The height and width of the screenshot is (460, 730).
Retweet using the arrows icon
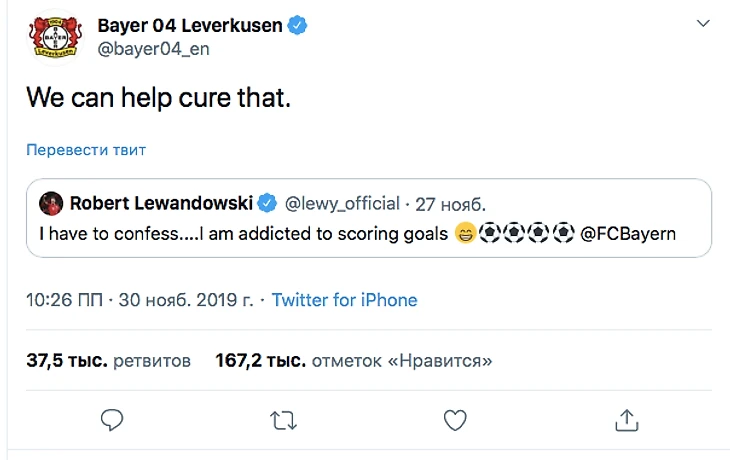pyautogui.click(x=284, y=420)
